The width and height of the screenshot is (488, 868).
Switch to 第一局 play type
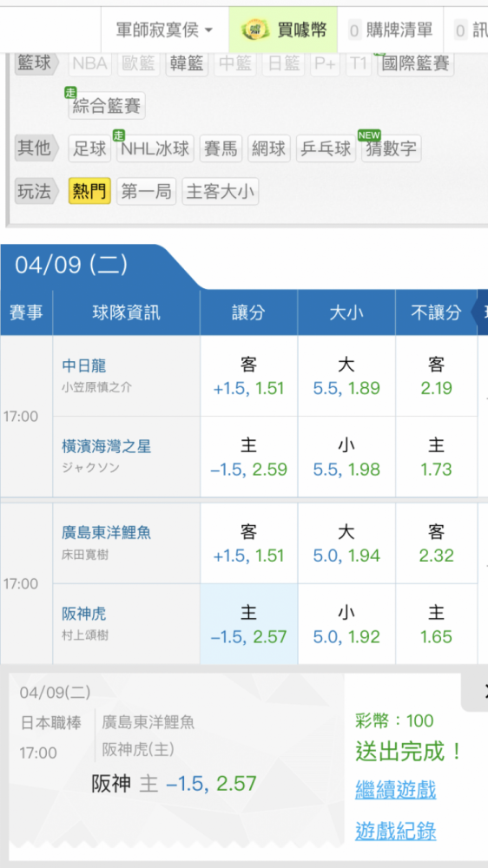click(x=146, y=191)
